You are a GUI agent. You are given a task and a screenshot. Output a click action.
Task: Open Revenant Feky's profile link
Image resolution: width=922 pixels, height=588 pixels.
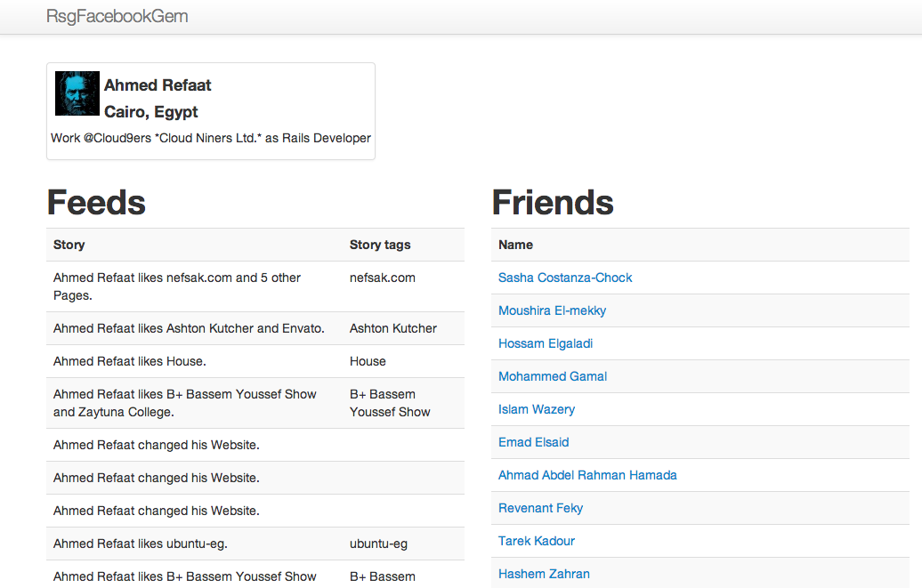click(x=540, y=508)
